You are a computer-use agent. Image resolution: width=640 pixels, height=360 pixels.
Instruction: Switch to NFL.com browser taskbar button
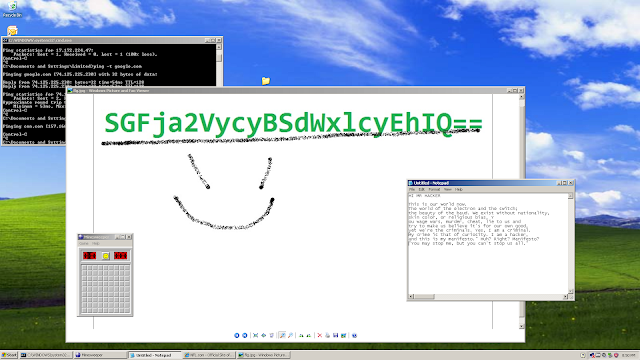point(209,355)
